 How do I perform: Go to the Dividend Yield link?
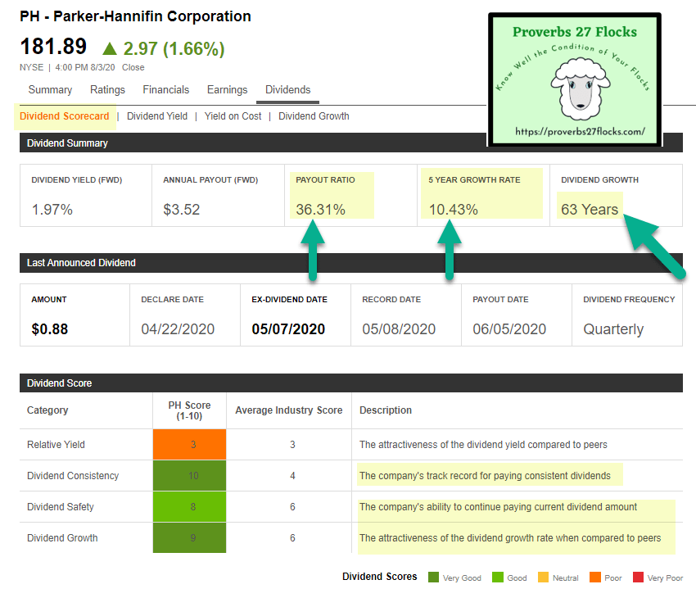157,116
